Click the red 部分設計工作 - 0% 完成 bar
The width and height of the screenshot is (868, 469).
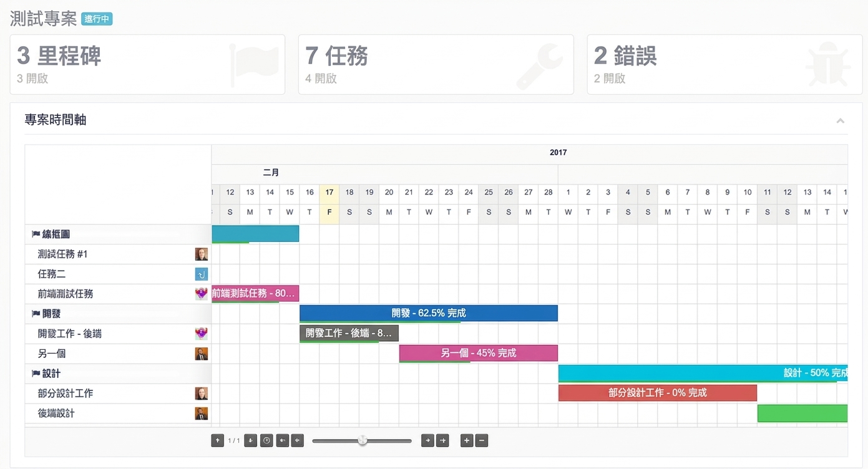click(x=658, y=393)
